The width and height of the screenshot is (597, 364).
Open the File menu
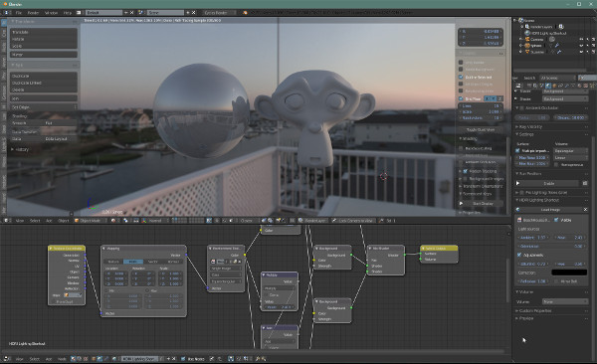pyautogui.click(x=18, y=13)
